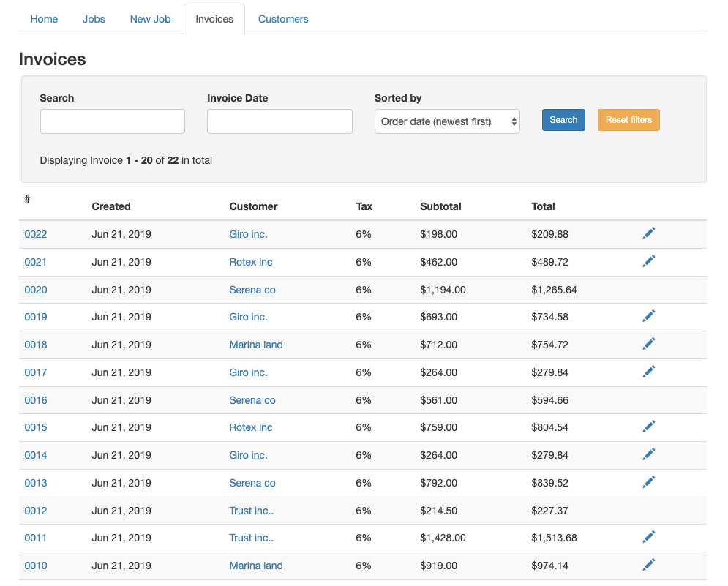Open invoice number 0010

tap(36, 566)
